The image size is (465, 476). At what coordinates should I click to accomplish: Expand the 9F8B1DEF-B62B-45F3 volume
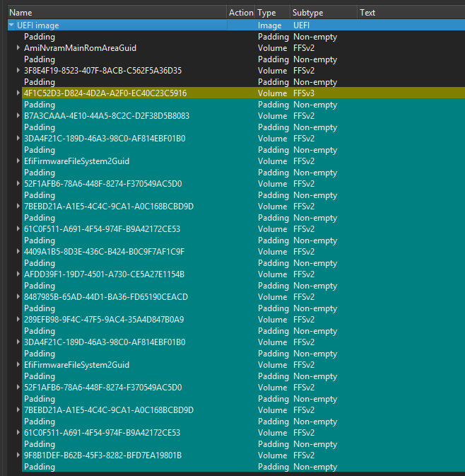(18, 455)
